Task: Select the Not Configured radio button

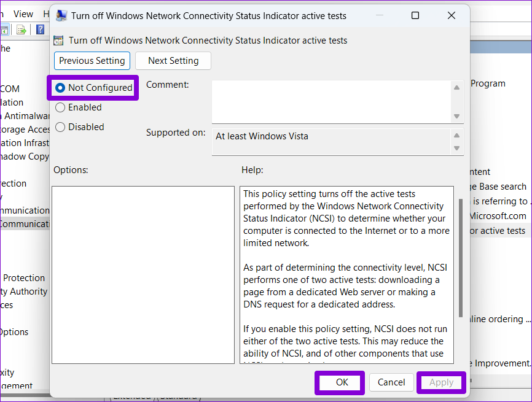Action: click(60, 88)
